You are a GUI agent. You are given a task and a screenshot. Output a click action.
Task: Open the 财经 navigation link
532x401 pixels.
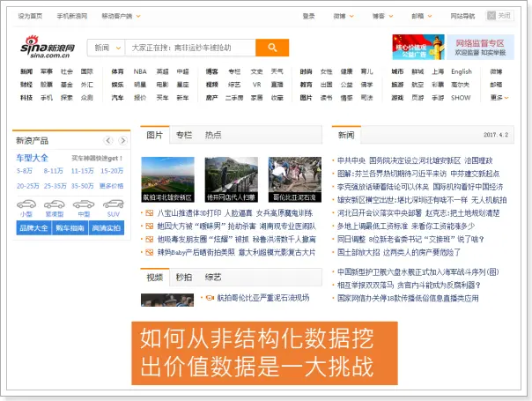click(26, 85)
